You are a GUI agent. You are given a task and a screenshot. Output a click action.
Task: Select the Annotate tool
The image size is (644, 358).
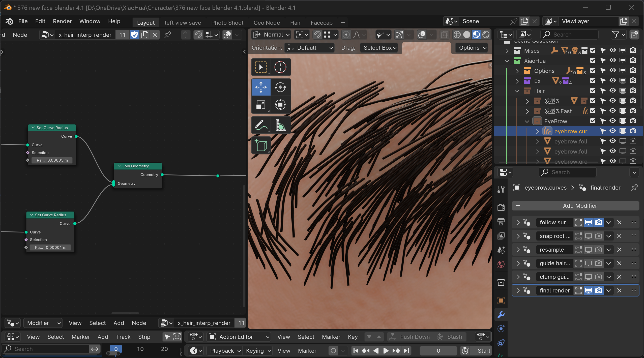coord(261,125)
